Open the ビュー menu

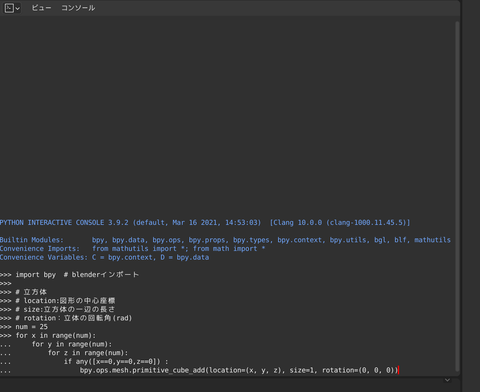point(41,8)
